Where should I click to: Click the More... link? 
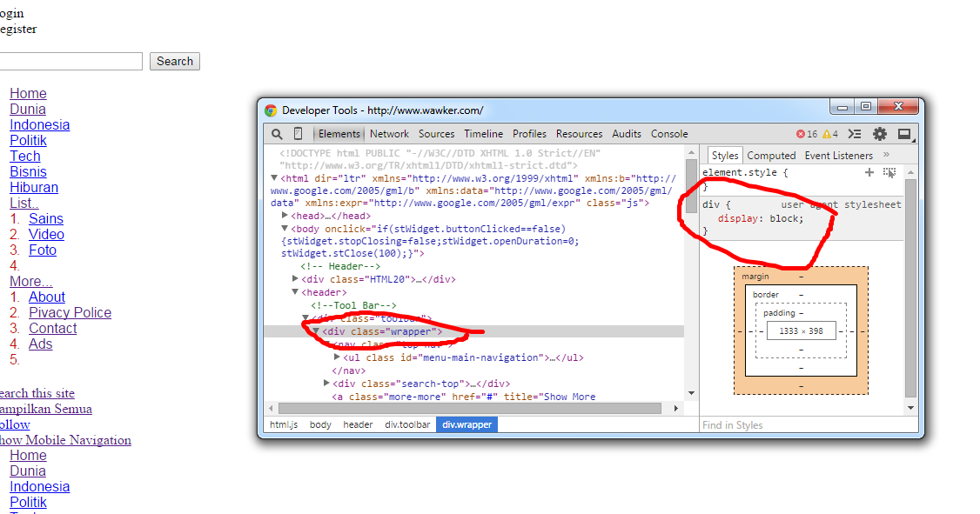pyautogui.click(x=31, y=281)
